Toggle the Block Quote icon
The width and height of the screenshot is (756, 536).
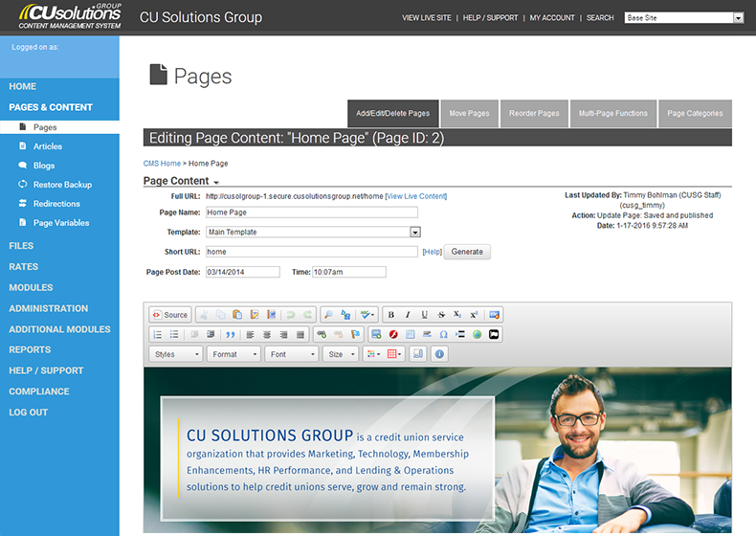(x=231, y=334)
